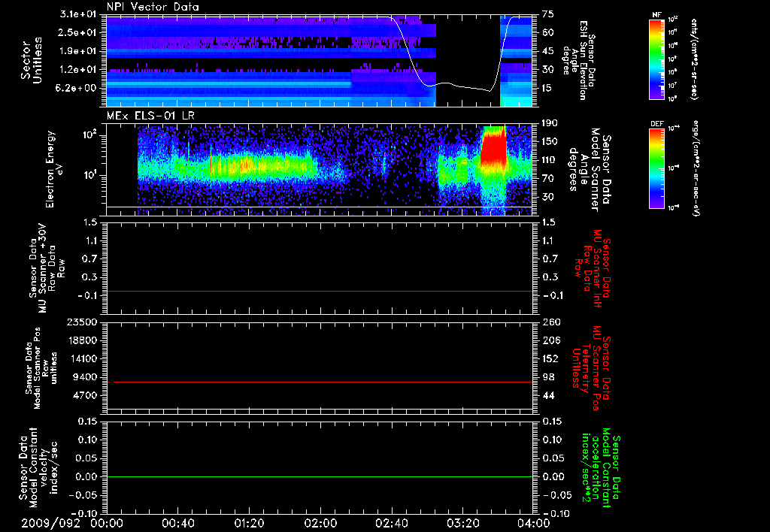Click the '02:40' time axis label
The height and width of the screenshot is (532, 770).
[392, 523]
